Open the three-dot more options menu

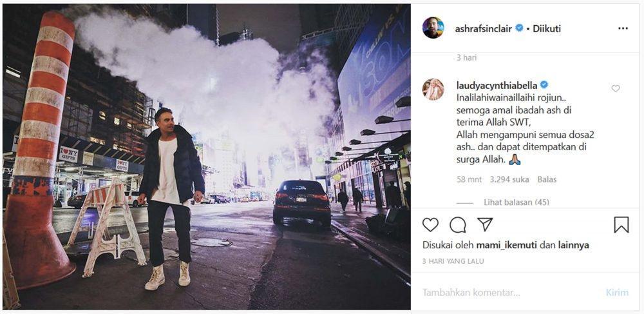(623, 28)
